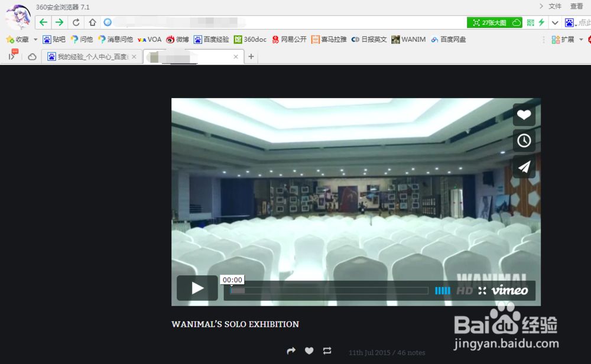Go forward with the green forward arrow
This screenshot has height=364, width=591.
(x=59, y=22)
